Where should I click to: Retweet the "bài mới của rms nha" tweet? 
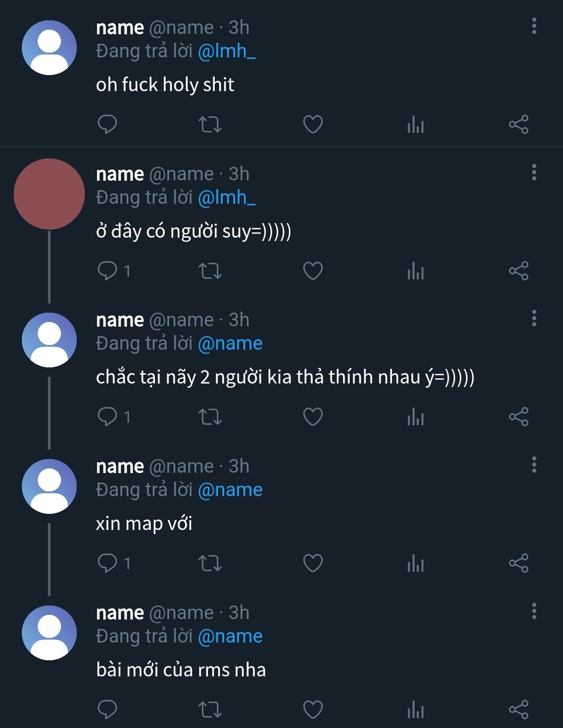(210, 710)
